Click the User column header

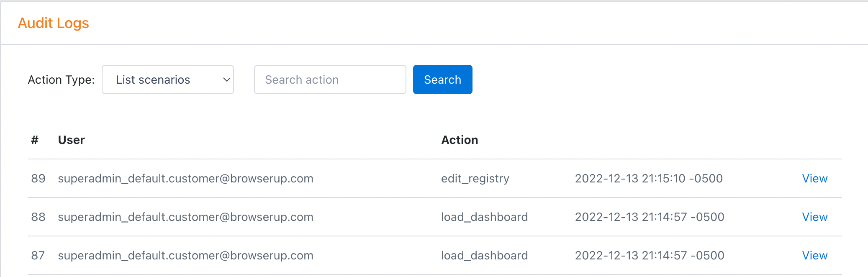click(x=72, y=140)
